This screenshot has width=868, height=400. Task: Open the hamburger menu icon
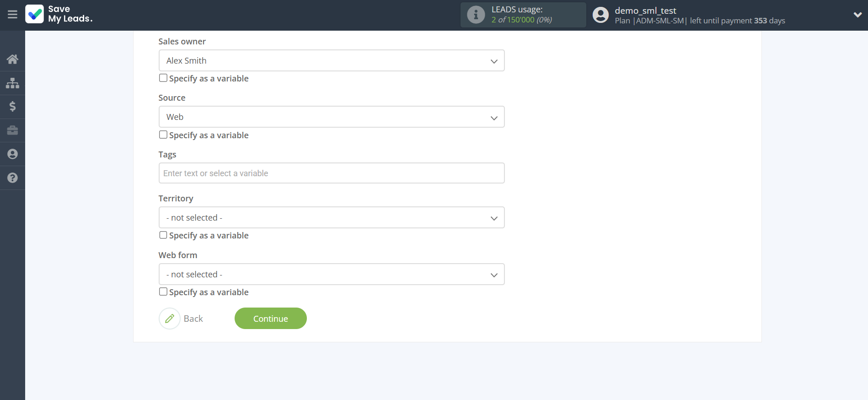pos(12,15)
